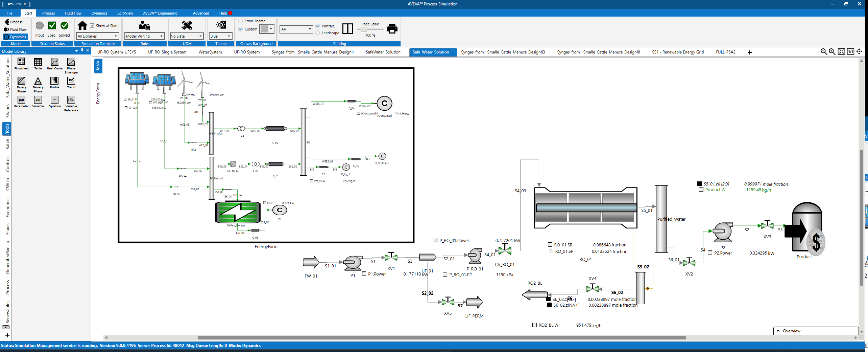The image size is (868, 352).
Task: Collapse the Overview panel
Action: pos(778,331)
